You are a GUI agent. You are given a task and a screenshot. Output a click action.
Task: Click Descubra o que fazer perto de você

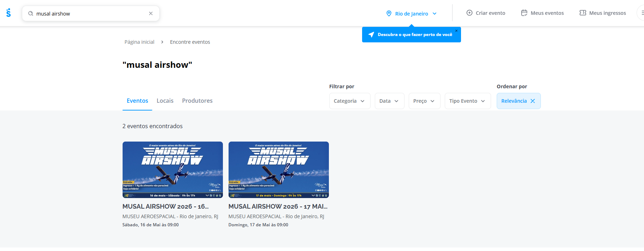click(415, 35)
